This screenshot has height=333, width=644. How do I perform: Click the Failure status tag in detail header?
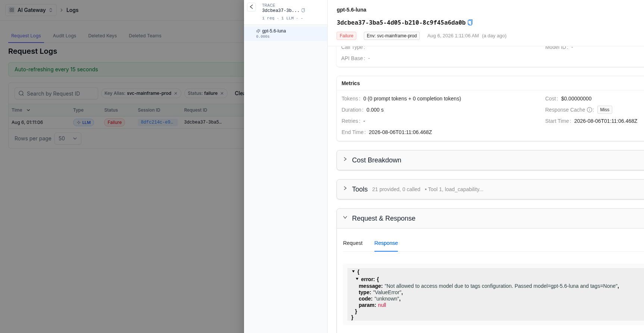[346, 36]
